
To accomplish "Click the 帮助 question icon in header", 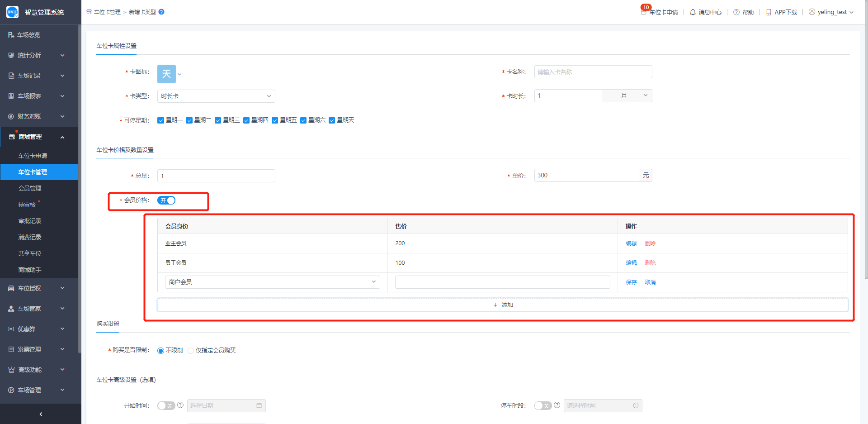I will point(736,12).
